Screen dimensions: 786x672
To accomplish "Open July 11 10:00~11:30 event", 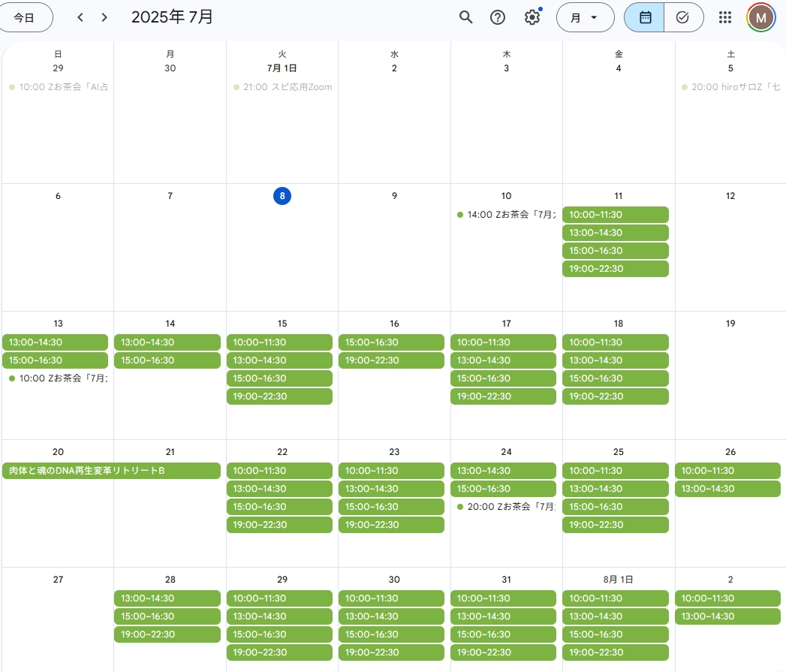I will [x=615, y=215].
